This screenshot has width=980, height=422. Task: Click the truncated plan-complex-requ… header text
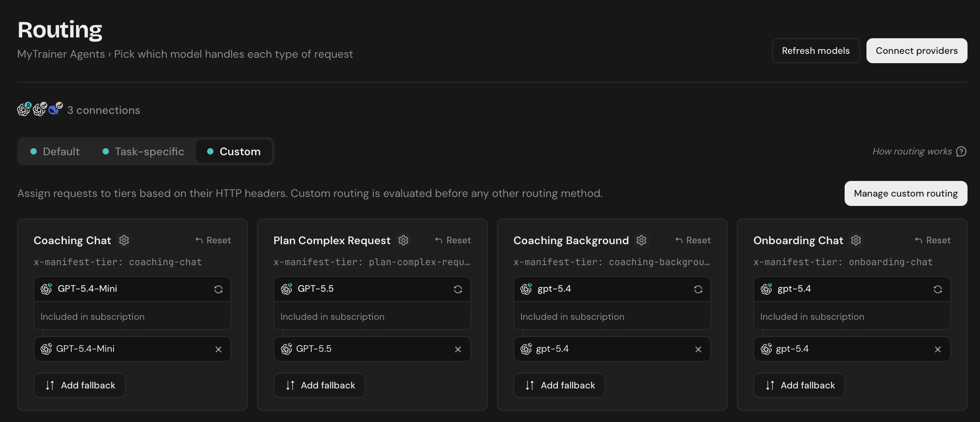tap(372, 262)
